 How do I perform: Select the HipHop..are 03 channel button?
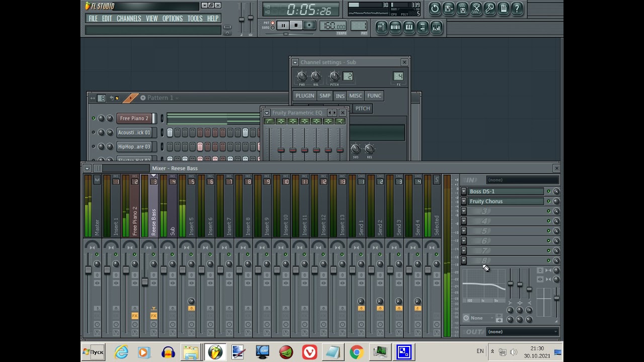pyautogui.click(x=134, y=146)
